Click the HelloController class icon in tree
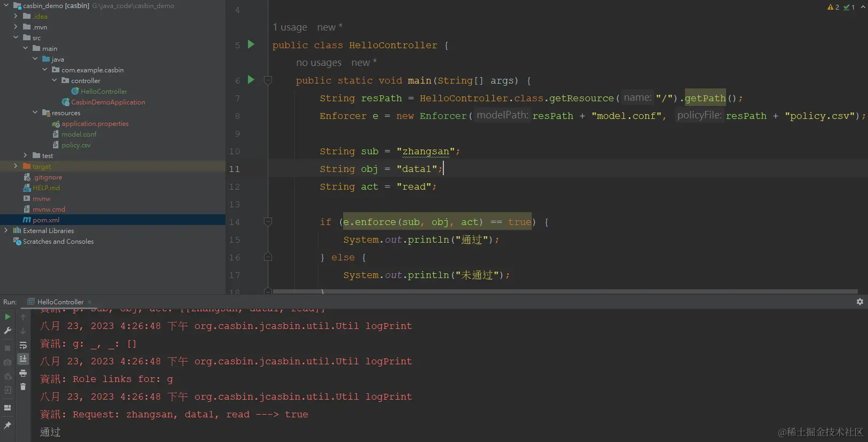Screen dimensions: 868x442 pyautogui.click(x=75, y=91)
